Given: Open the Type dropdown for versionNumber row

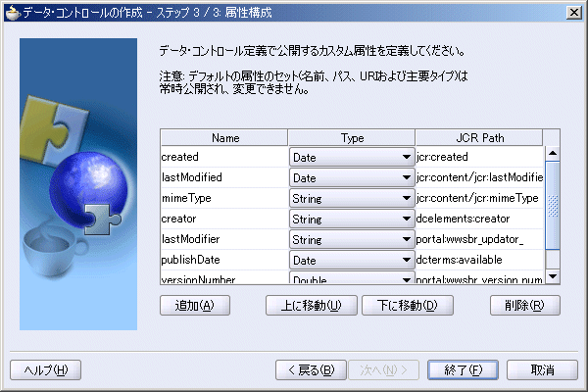Looking at the screenshot, I should pyautogui.click(x=352, y=278).
